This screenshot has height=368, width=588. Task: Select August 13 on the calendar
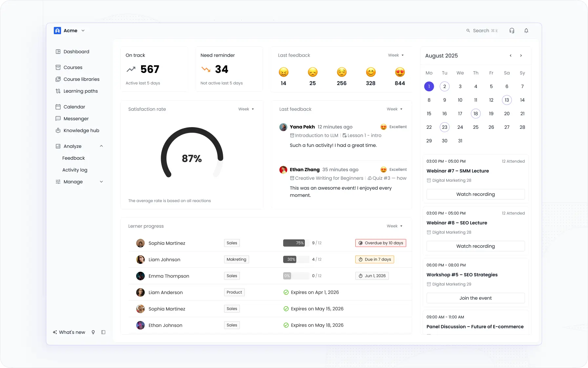point(507,100)
